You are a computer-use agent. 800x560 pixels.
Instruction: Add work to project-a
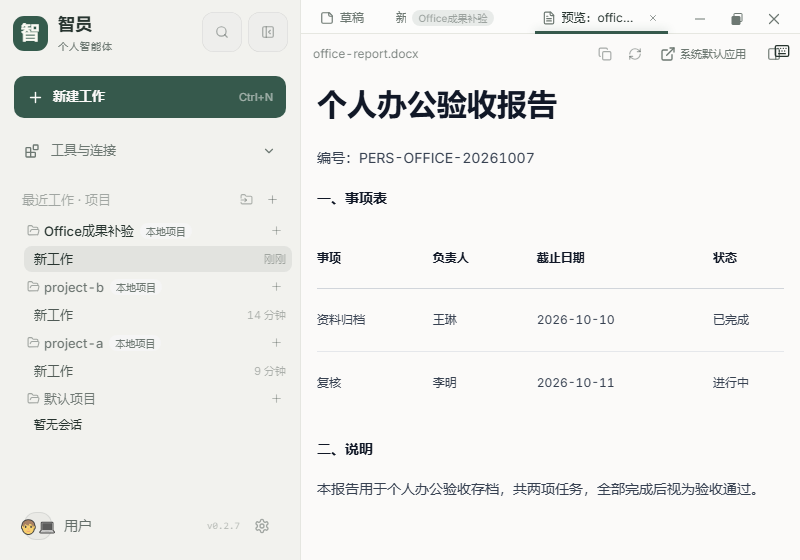click(x=276, y=343)
